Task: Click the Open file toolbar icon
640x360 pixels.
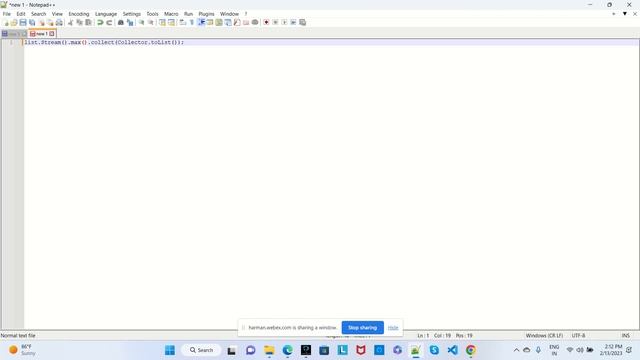Action: tap(14, 22)
